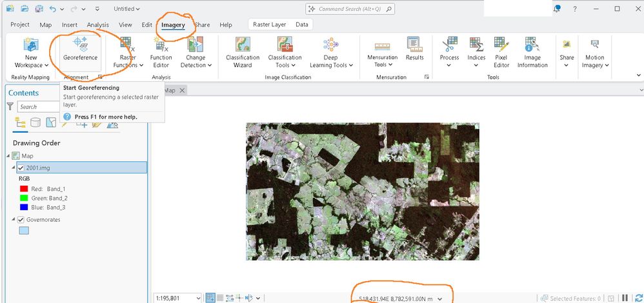Viewport: 644px width, 303px height.
Task: Open Deep Learning Tools
Action: (x=330, y=53)
